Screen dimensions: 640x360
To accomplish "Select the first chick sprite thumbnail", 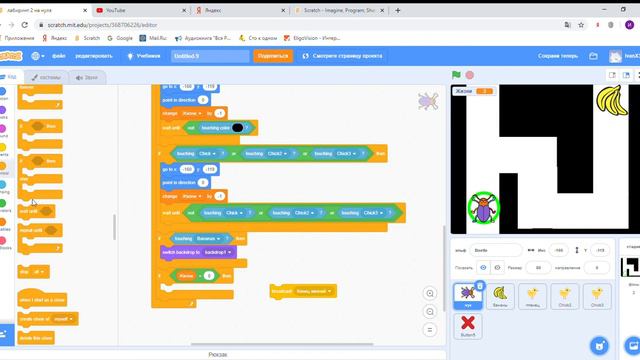I will (x=532, y=296).
